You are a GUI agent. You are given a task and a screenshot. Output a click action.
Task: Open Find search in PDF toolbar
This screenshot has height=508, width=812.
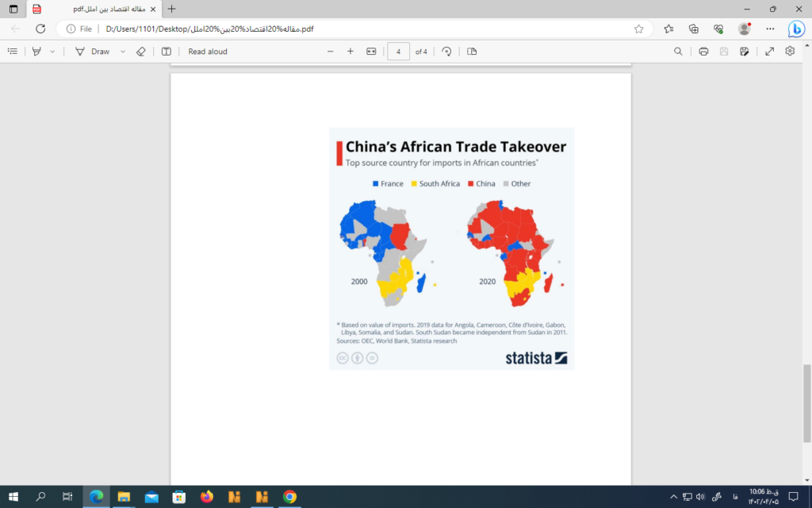pyautogui.click(x=678, y=52)
